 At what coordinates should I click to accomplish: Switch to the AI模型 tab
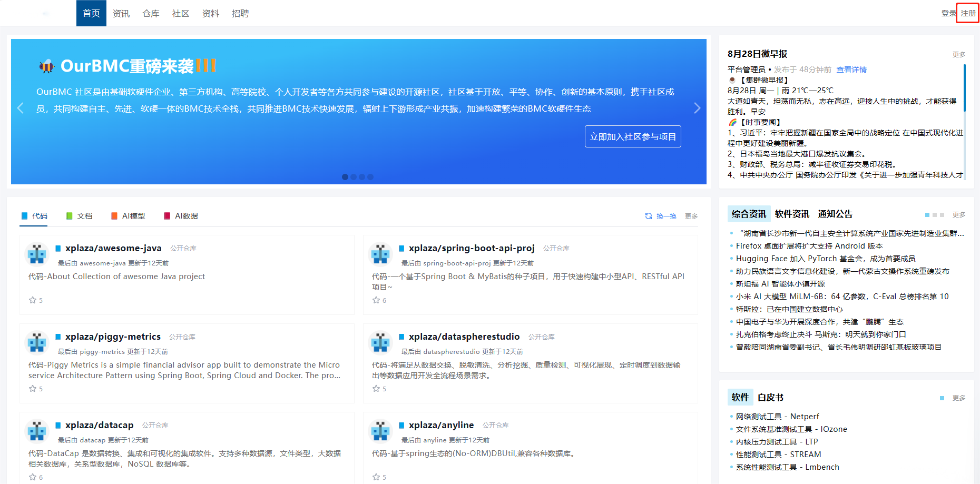pyautogui.click(x=128, y=216)
